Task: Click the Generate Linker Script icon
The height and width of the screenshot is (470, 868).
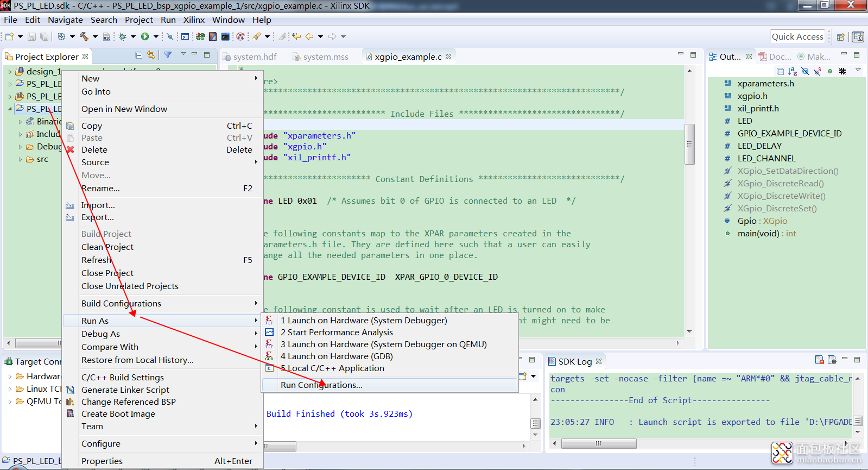Action: 70,390
